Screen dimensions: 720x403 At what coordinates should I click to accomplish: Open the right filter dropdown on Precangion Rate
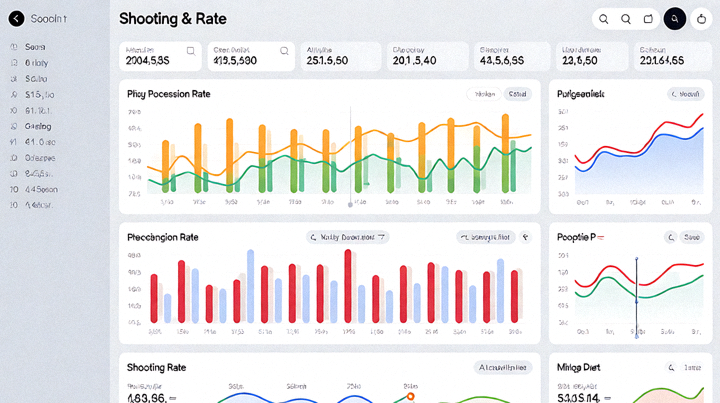click(485, 237)
